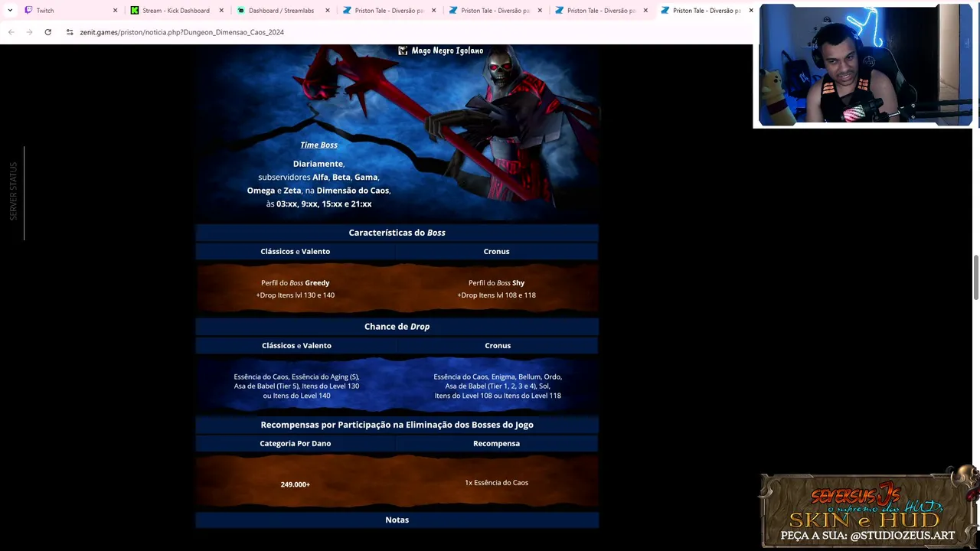Click the 'Recompensas por Participação' header

click(397, 425)
